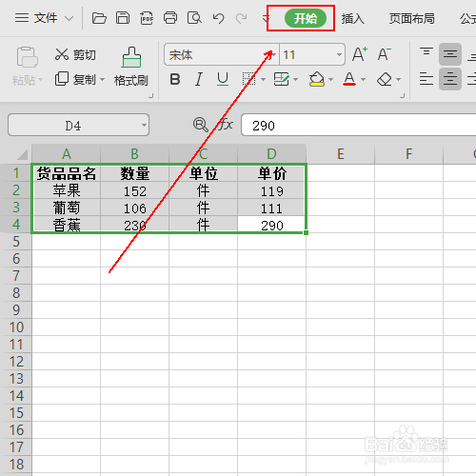Select column E header
Screen dimensions: 476x476
pyautogui.click(x=340, y=154)
